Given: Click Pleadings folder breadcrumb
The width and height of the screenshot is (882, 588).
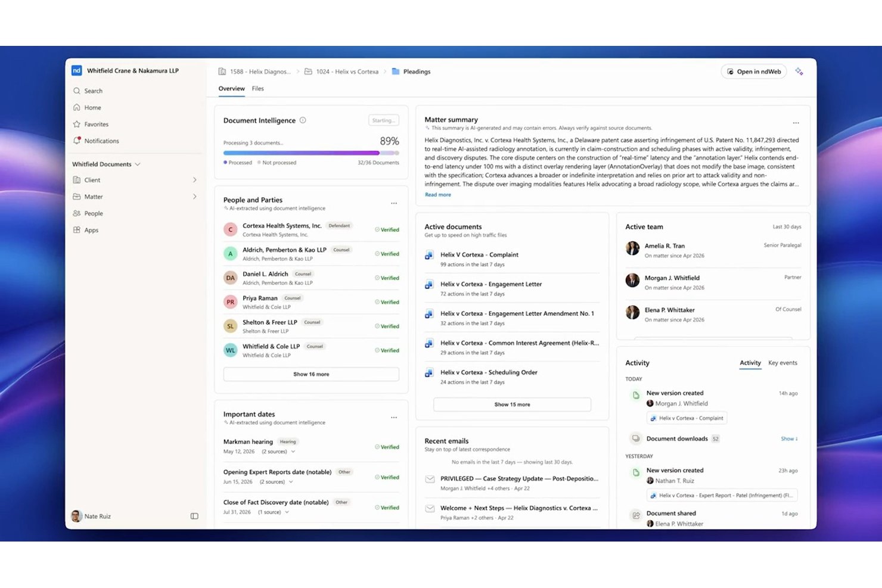Looking at the screenshot, I should [x=411, y=71].
